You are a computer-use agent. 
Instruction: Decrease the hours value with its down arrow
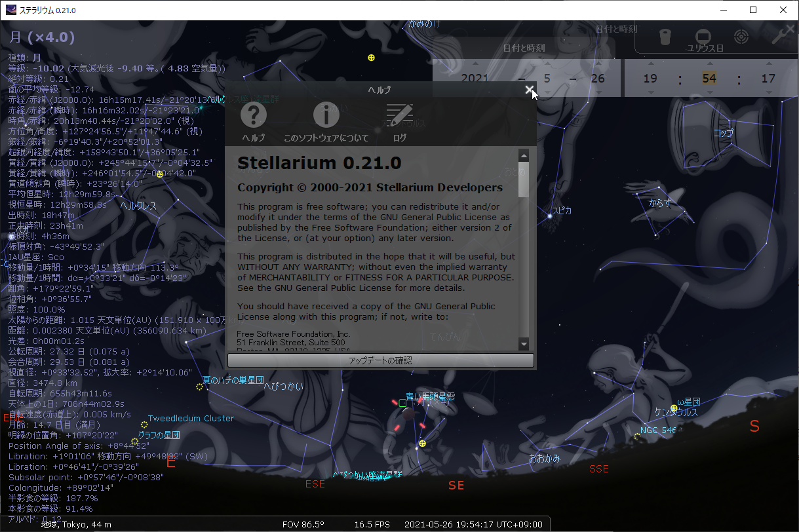651,92
